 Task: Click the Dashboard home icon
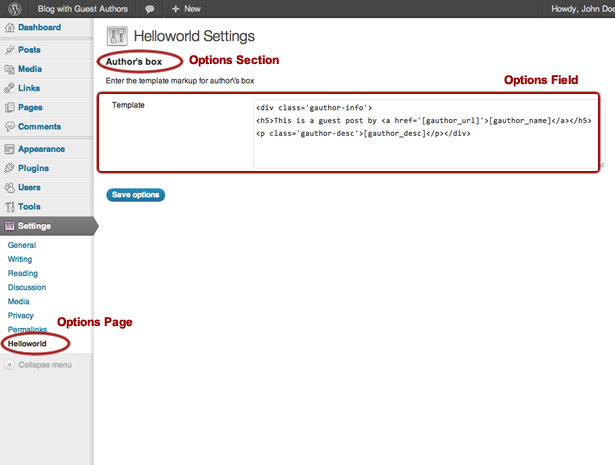(x=9, y=27)
